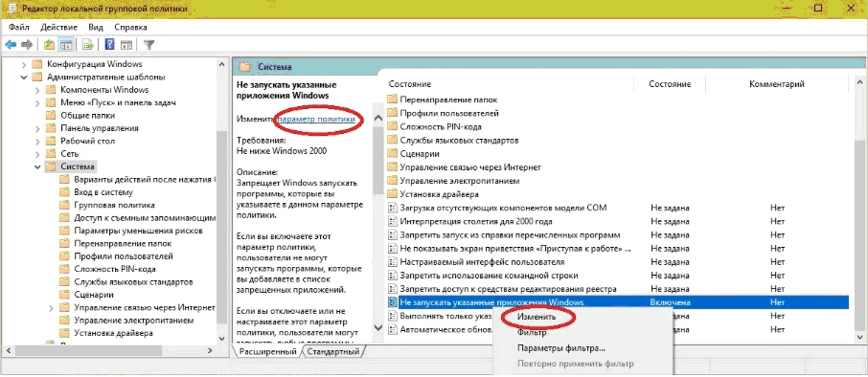Click the tree pane horizontal scrollbar right arrow
Viewport: 868px width, 377px height.
[x=210, y=350]
